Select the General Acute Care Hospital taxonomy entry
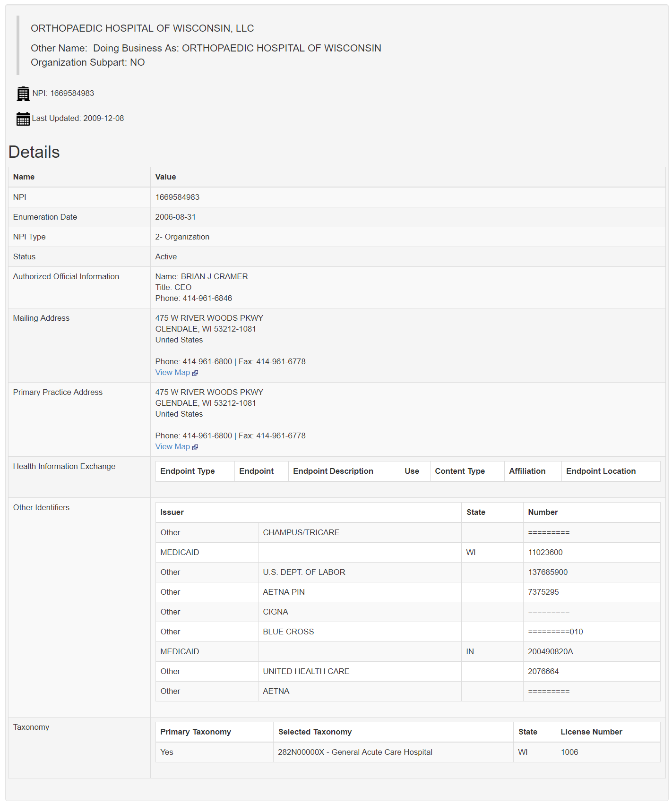The image size is (672, 803). [355, 752]
